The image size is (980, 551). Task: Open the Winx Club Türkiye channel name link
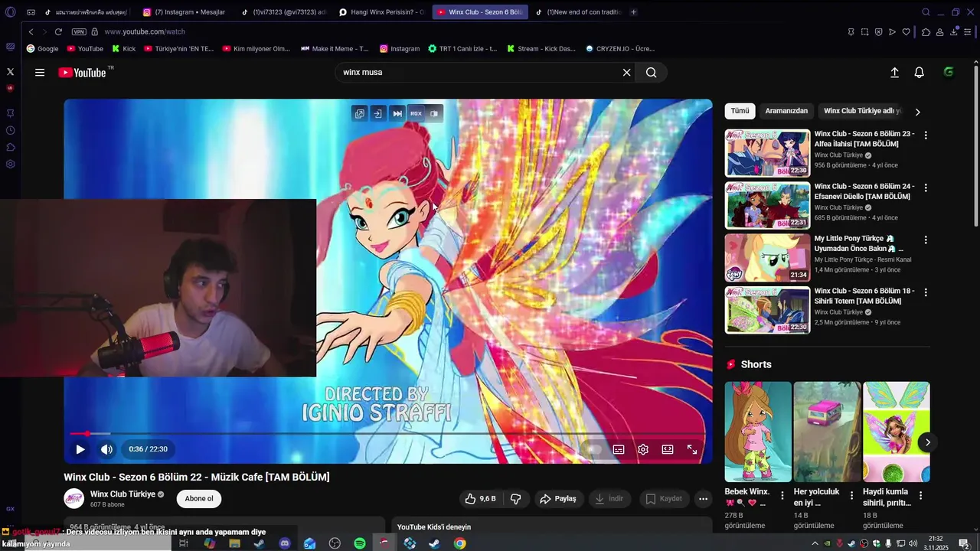[x=122, y=494]
